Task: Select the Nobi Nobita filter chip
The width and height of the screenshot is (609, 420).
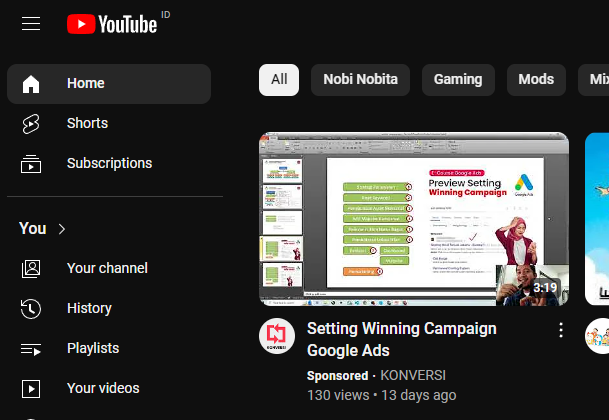Action: point(360,80)
